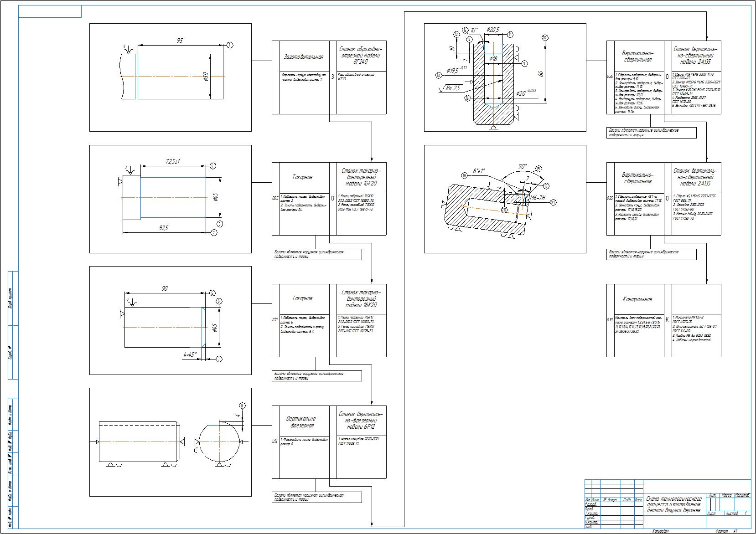Viewport: 756px width, 534px height.
Task: Select the 4x45° chamfer dimension
Action: (x=190, y=354)
